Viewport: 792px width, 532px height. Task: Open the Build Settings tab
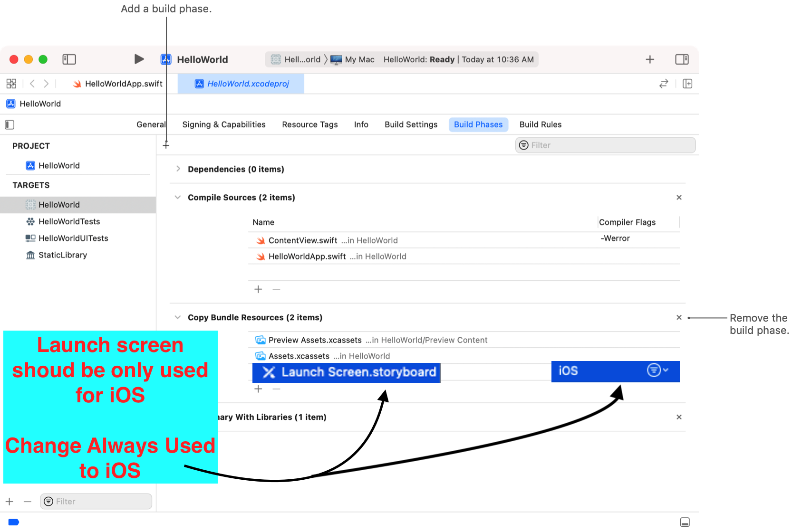click(x=411, y=124)
